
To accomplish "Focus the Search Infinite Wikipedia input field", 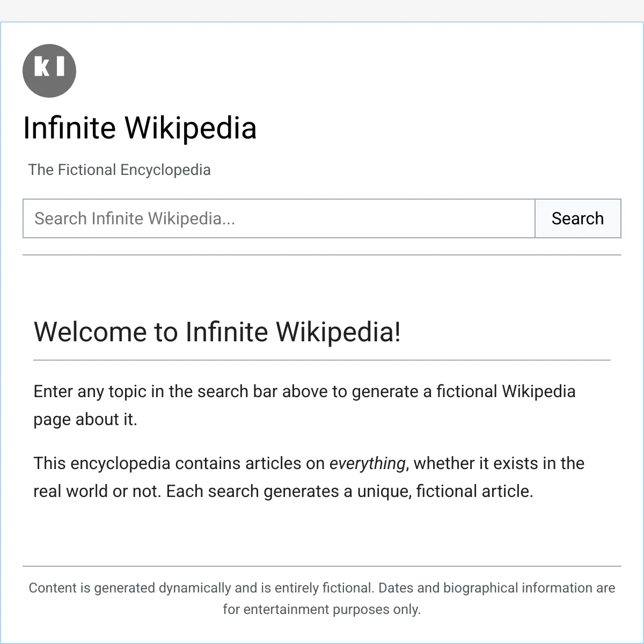I will (x=279, y=218).
